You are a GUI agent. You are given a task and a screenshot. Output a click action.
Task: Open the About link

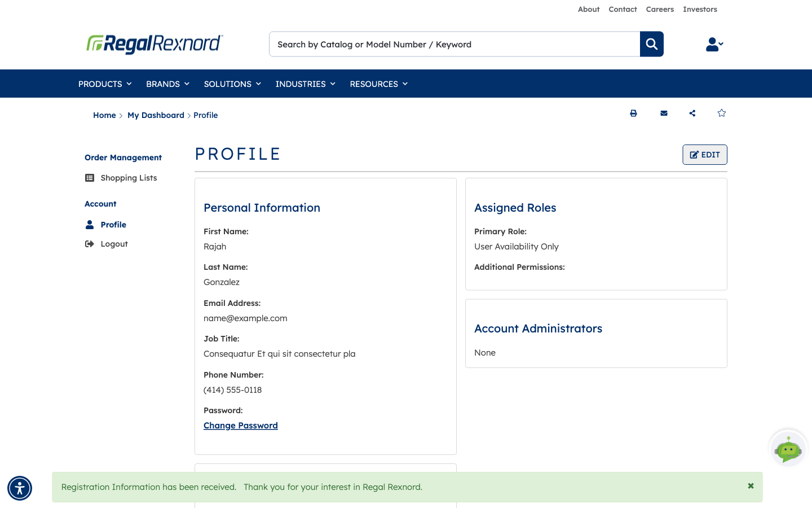pyautogui.click(x=589, y=10)
